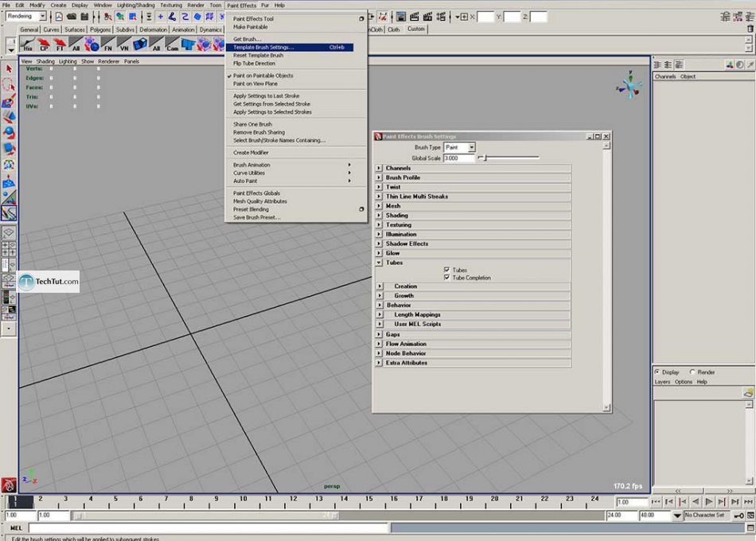Activate the Move tool in toolbox
Image resolution: width=756 pixels, height=541 pixels.
tap(9, 117)
